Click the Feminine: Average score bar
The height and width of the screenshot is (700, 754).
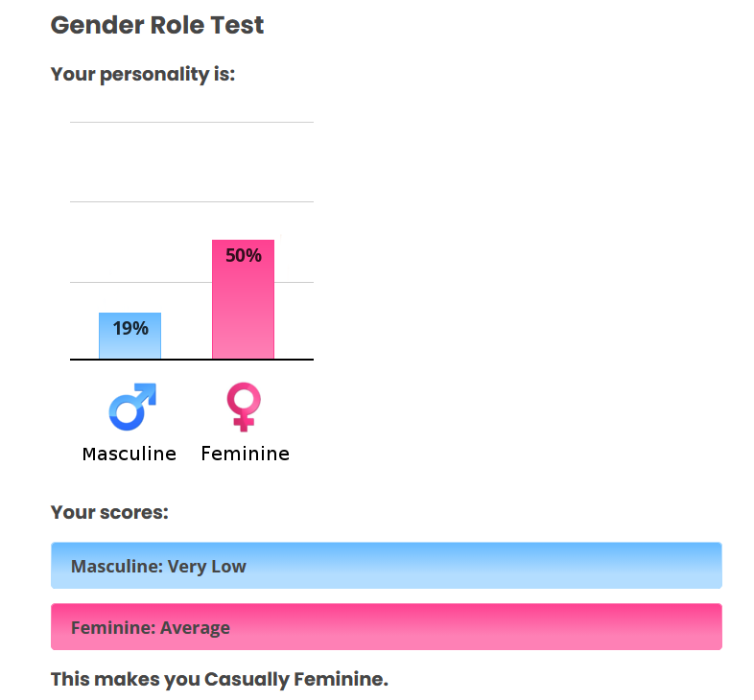coord(387,626)
